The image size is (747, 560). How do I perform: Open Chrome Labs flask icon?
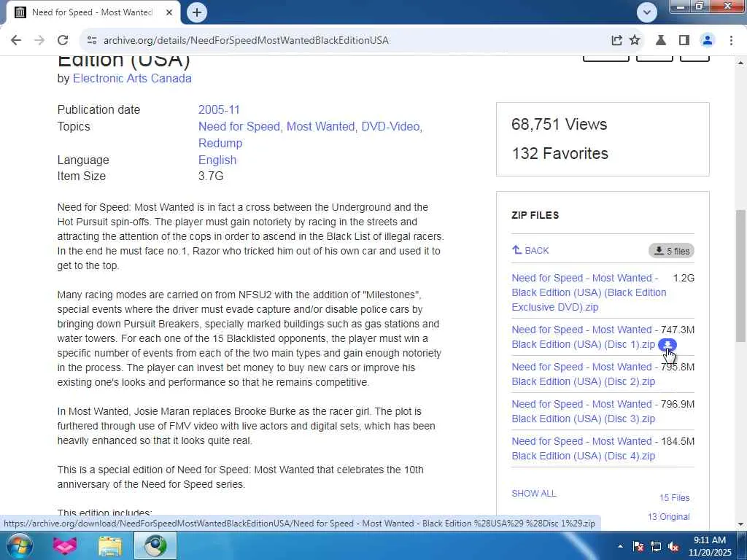pyautogui.click(x=661, y=41)
